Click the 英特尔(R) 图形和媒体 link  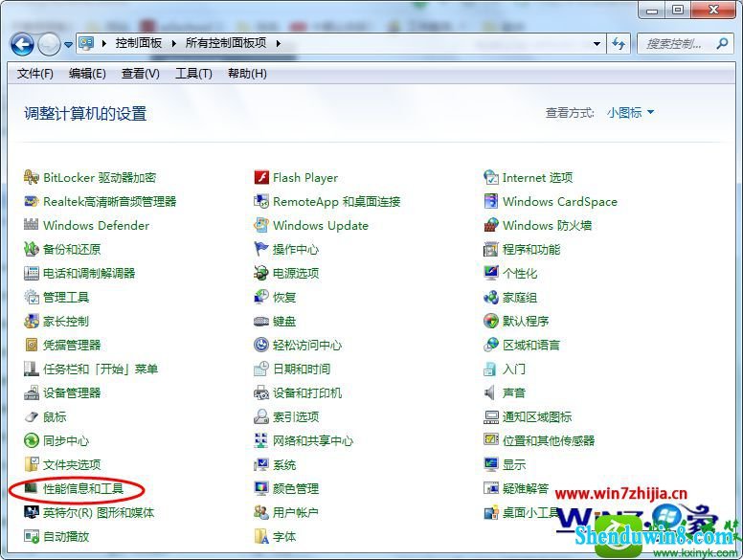(x=99, y=512)
